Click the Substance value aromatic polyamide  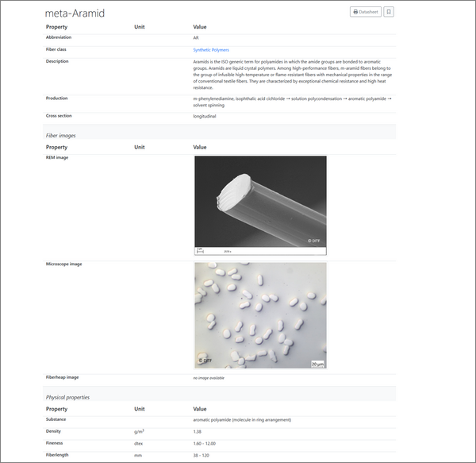pyautogui.click(x=242, y=419)
